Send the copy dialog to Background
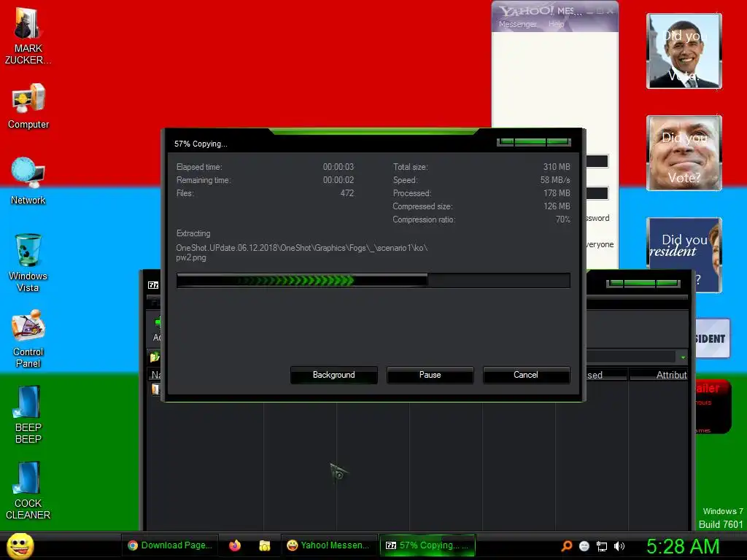 click(333, 375)
